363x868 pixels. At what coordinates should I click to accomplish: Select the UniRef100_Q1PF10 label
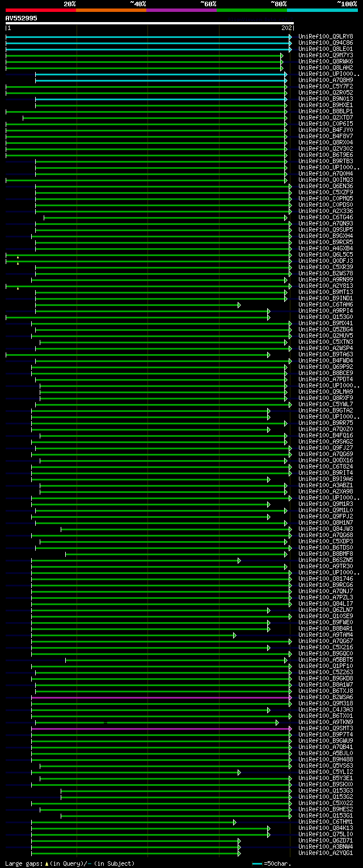[326, 666]
